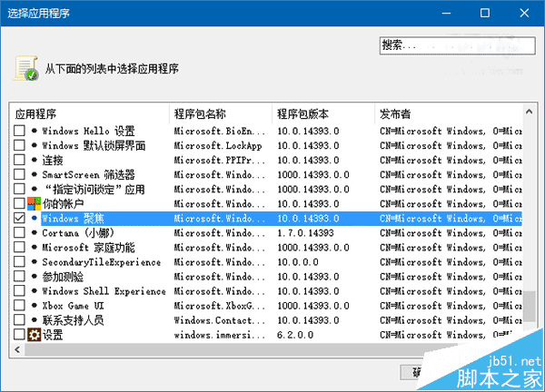Click the vertical scrollbar up arrow
The height and width of the screenshot is (392, 545).
click(529, 112)
